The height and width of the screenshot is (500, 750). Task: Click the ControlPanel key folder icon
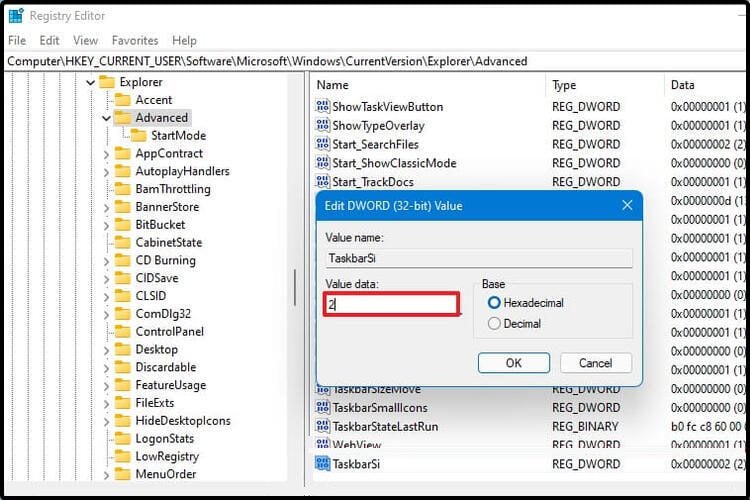[x=122, y=332]
